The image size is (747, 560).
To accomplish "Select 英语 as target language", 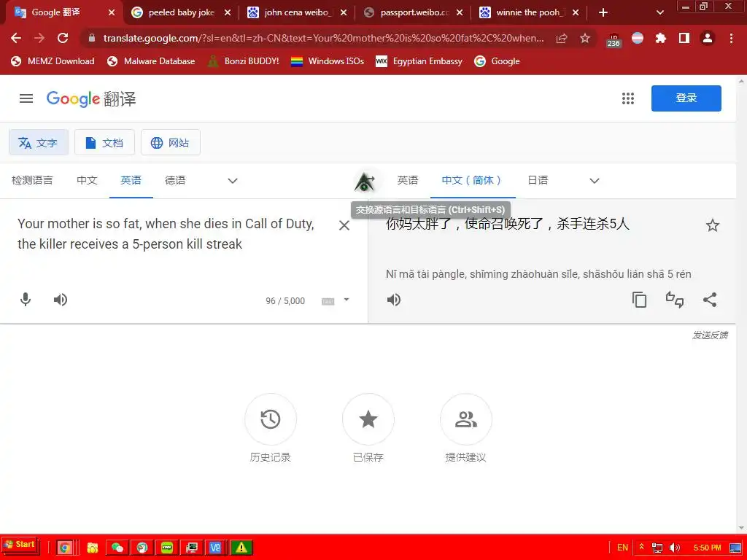I will [x=408, y=181].
